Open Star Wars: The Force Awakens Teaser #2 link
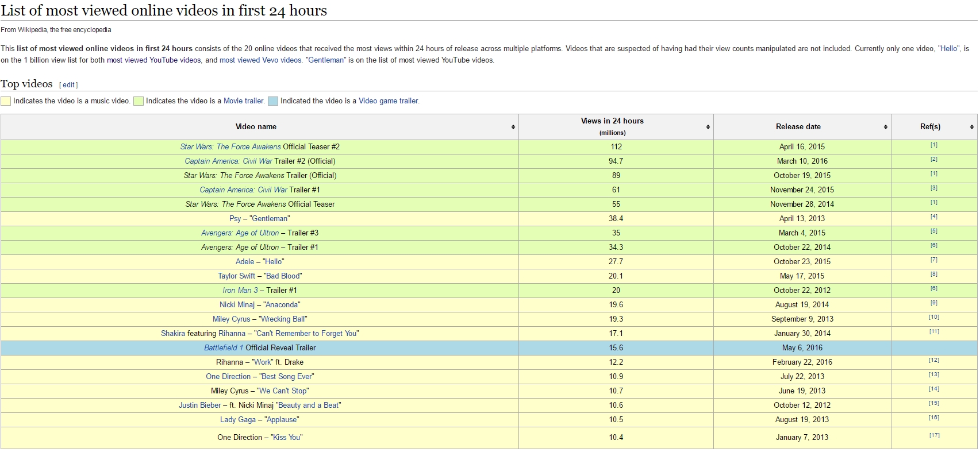 click(x=230, y=147)
